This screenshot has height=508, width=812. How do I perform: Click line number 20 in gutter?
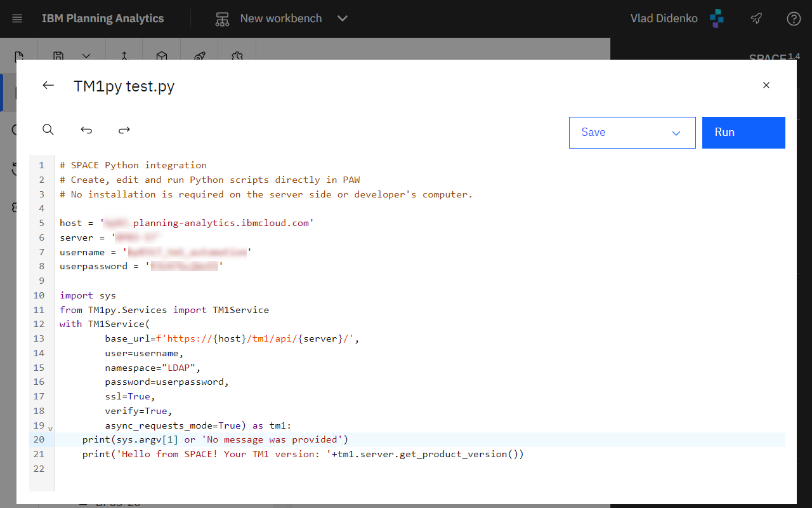39,439
